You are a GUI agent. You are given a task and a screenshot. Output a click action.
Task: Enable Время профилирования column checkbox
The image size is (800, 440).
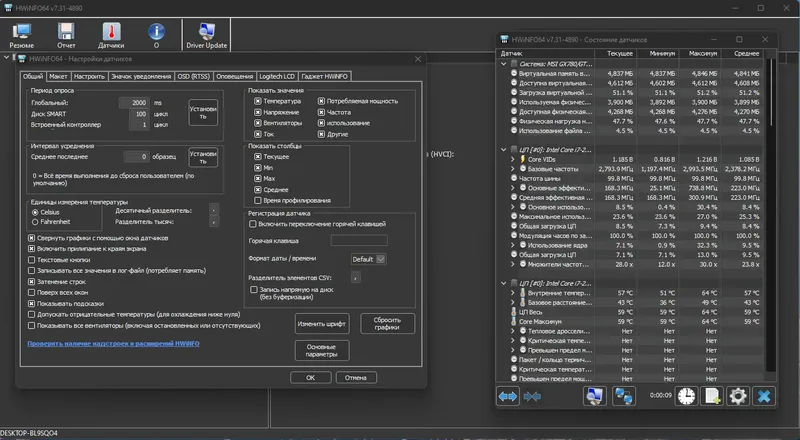258,201
